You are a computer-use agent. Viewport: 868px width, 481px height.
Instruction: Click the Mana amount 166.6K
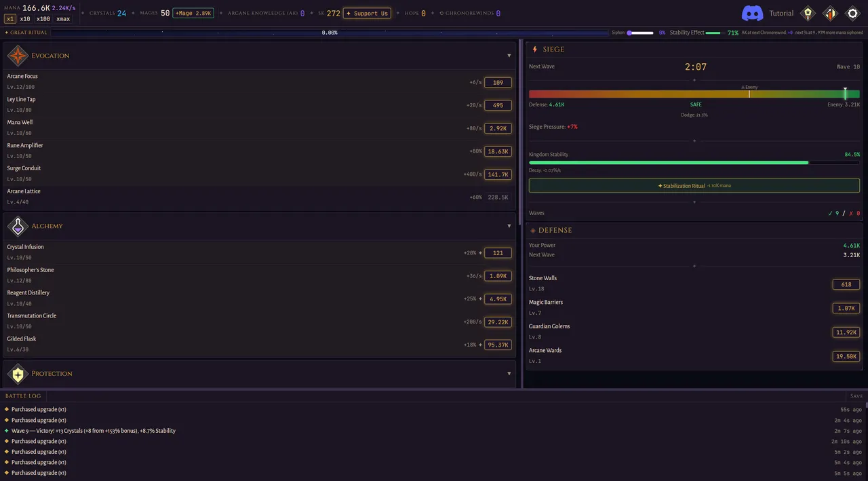(x=36, y=7)
